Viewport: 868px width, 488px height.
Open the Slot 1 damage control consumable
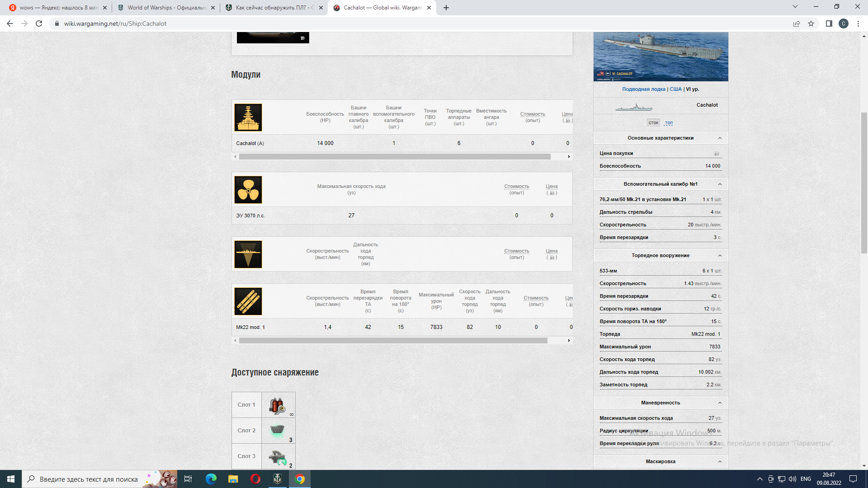278,405
